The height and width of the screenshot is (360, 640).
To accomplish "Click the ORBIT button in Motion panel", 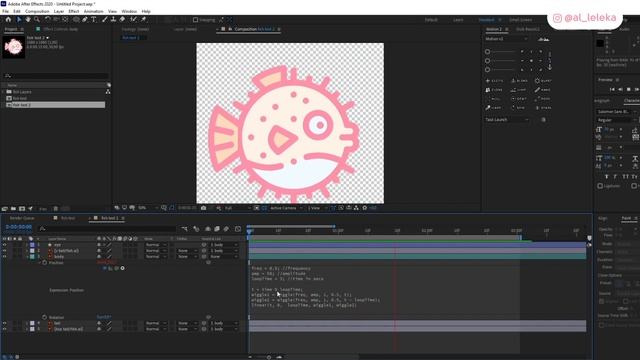I will [x=519, y=99].
